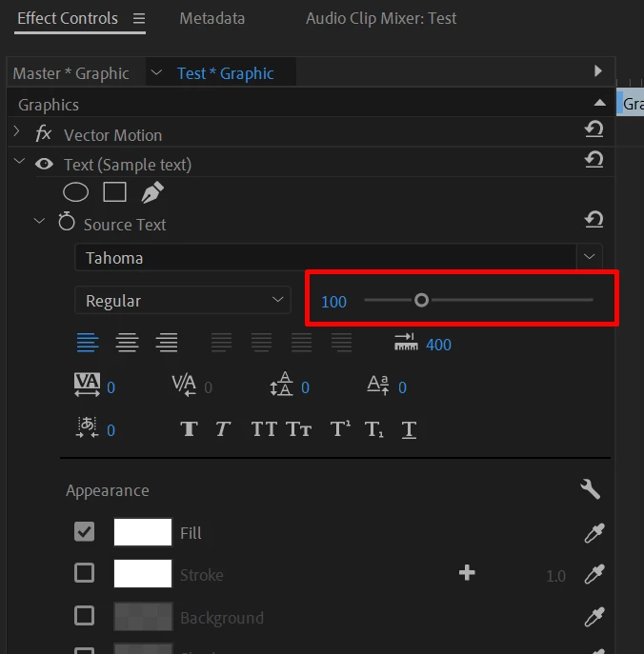
Task: Toggle the Source Text animation stopwatch
Action: 67,222
